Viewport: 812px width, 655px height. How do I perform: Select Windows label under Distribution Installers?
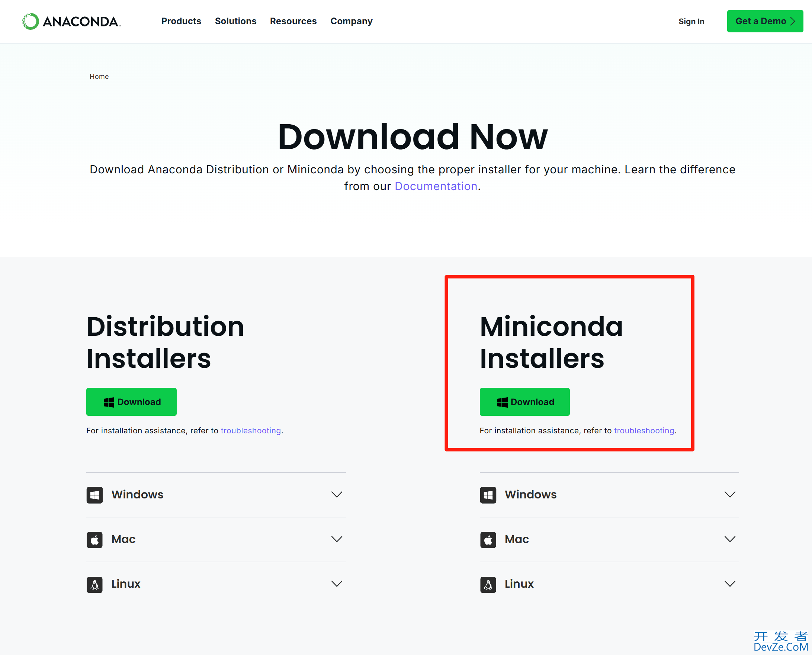tap(137, 495)
